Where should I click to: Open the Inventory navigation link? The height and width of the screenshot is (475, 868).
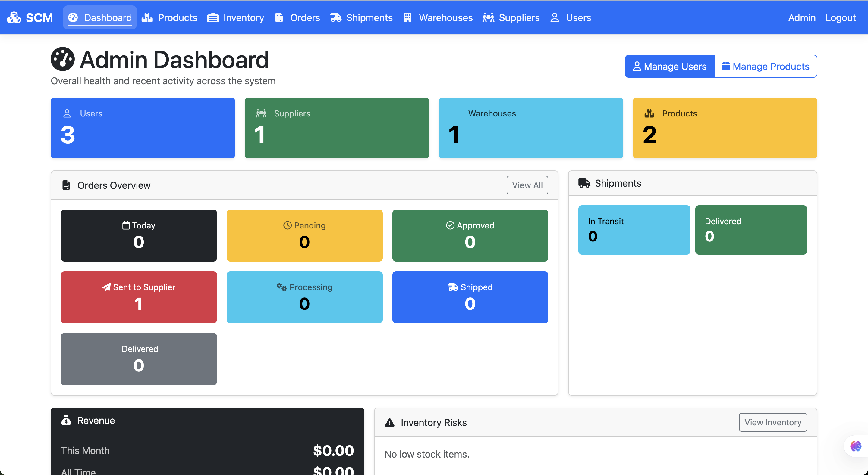pos(243,17)
